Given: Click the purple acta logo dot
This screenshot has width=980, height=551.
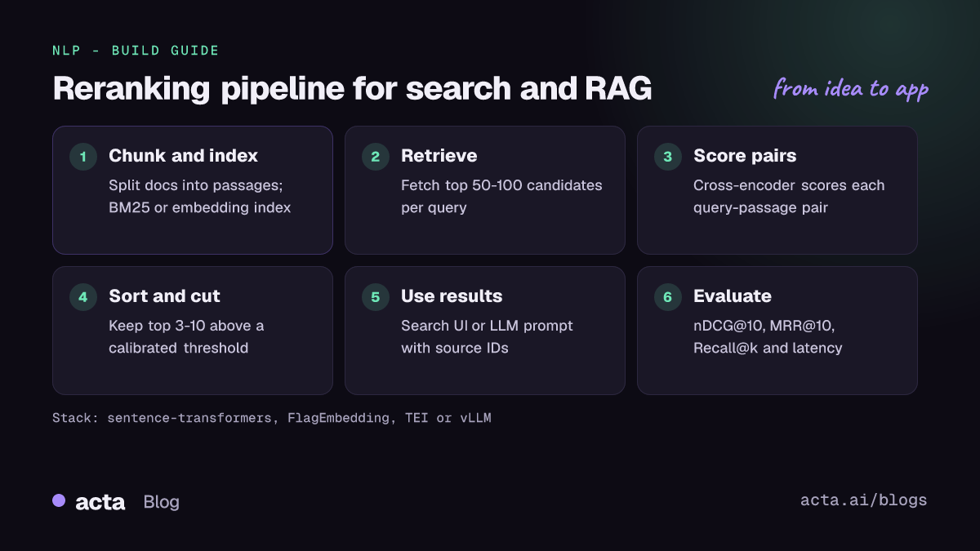Looking at the screenshot, I should click(x=59, y=500).
